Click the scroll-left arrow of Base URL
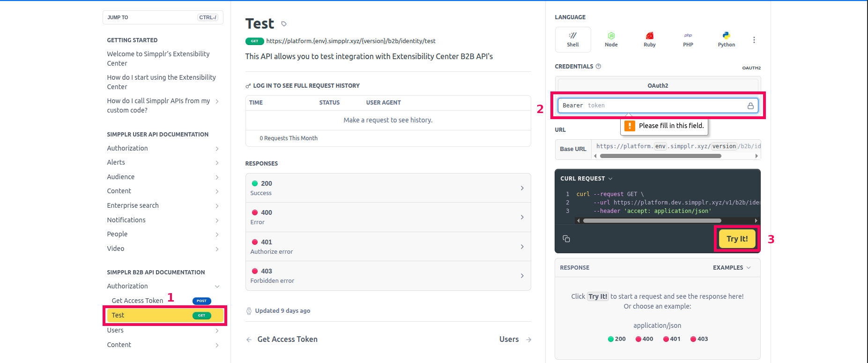This screenshot has height=363, width=868. [x=595, y=156]
